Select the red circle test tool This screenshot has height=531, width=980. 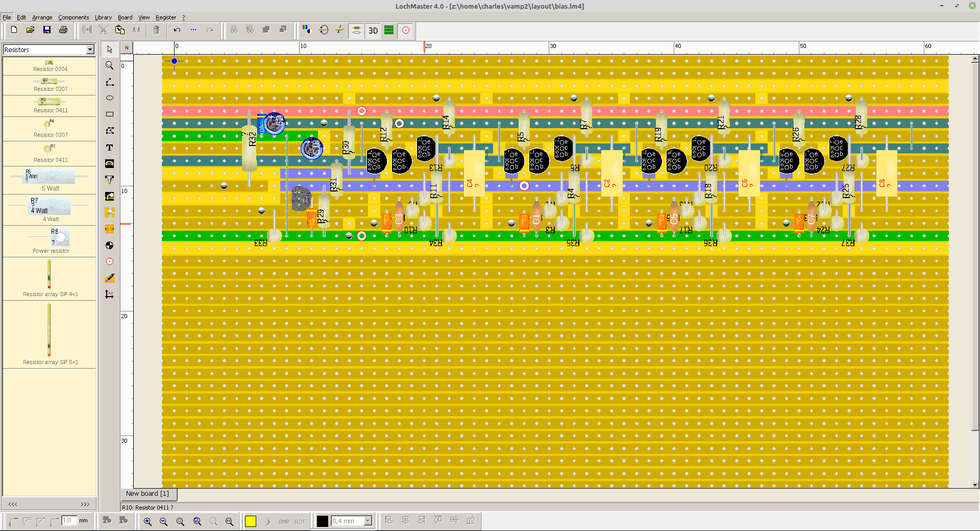pos(110,261)
